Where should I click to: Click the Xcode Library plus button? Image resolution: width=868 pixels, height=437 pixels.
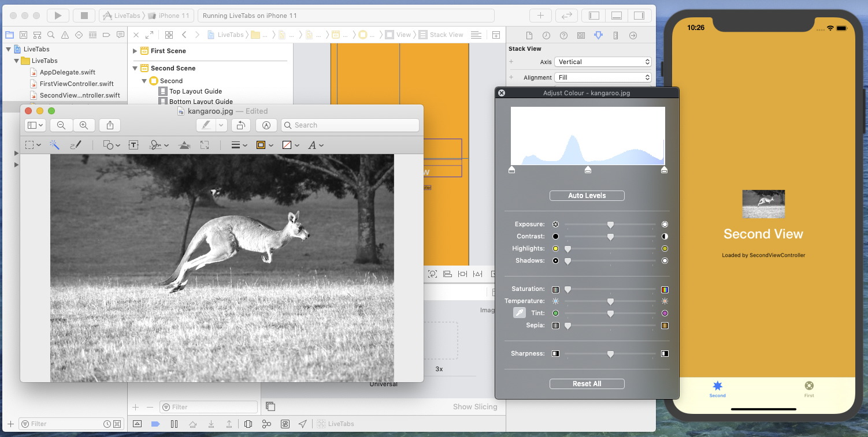(540, 16)
